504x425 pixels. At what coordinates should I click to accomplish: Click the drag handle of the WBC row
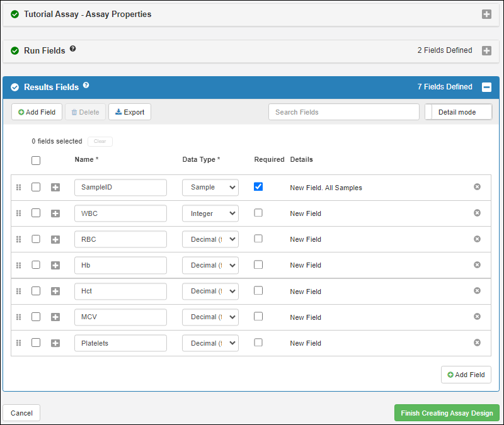18,213
